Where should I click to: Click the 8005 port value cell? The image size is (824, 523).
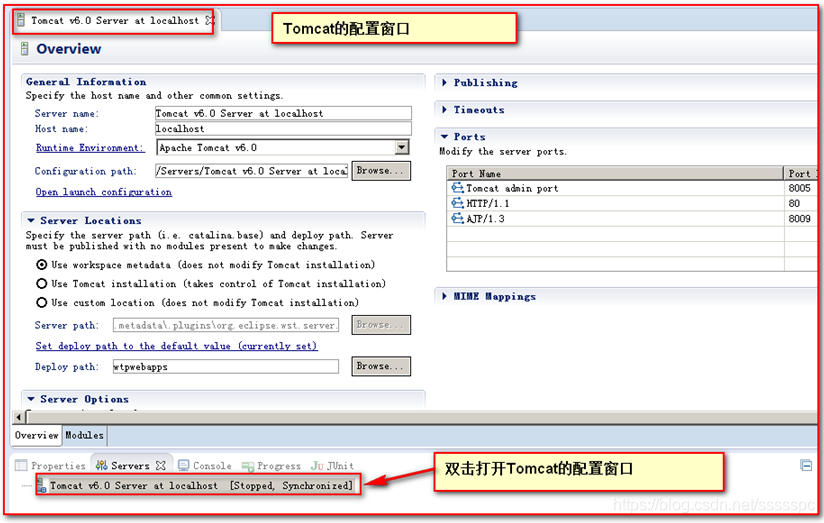[x=800, y=188]
